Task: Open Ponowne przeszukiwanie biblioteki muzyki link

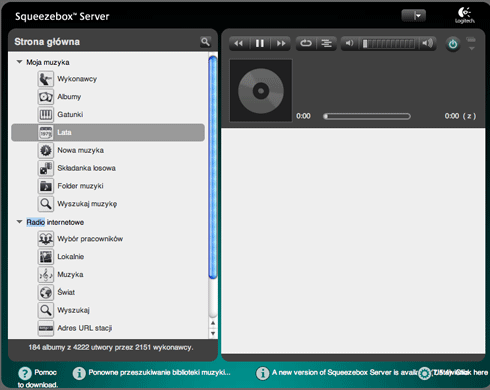Action: [x=159, y=372]
